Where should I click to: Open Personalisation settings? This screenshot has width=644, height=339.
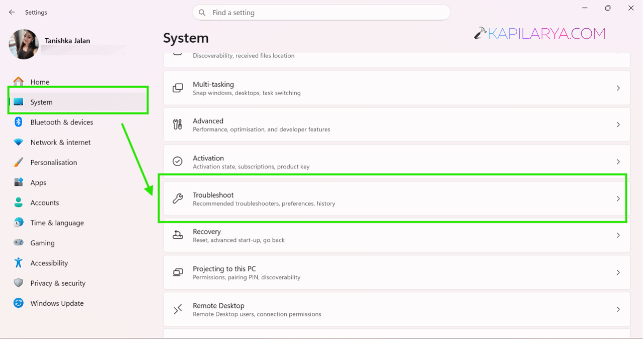78,162
